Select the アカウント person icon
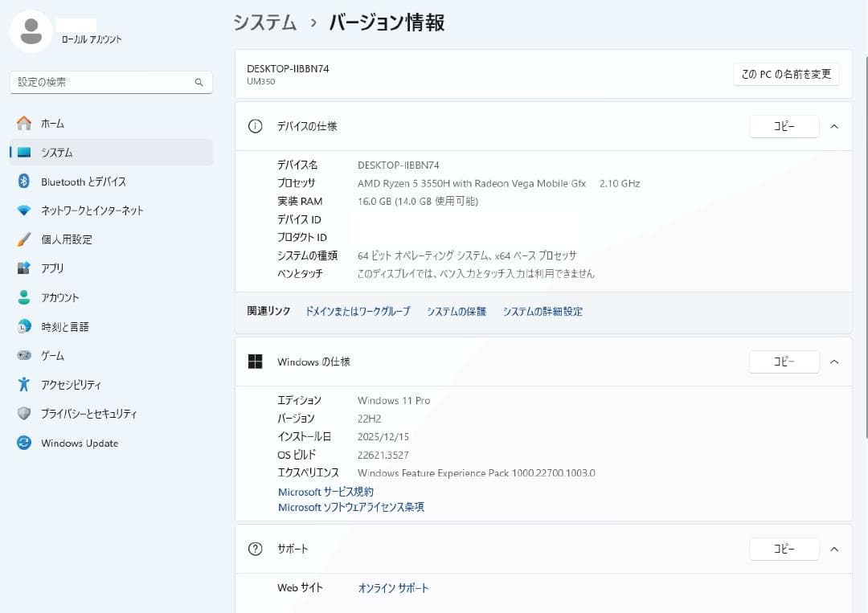The image size is (868, 613). pyautogui.click(x=25, y=297)
